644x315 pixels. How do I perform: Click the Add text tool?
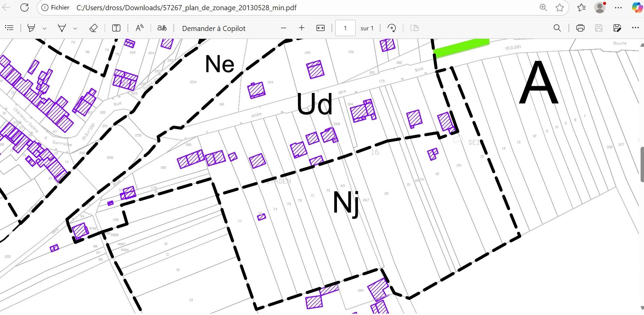[x=116, y=28]
